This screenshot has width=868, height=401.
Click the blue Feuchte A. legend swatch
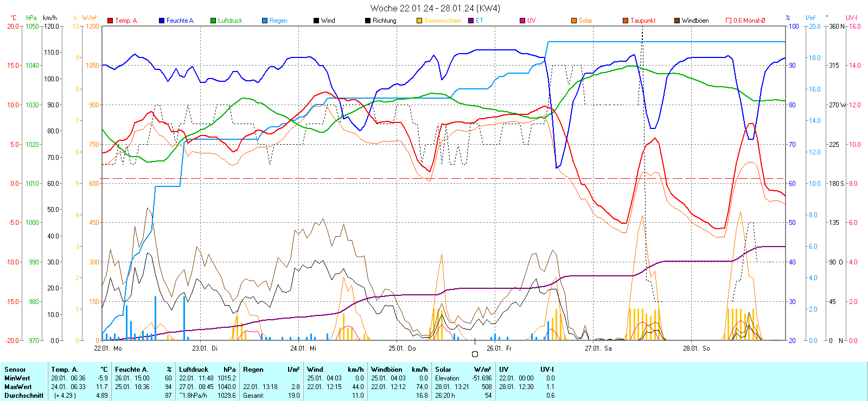(x=162, y=21)
